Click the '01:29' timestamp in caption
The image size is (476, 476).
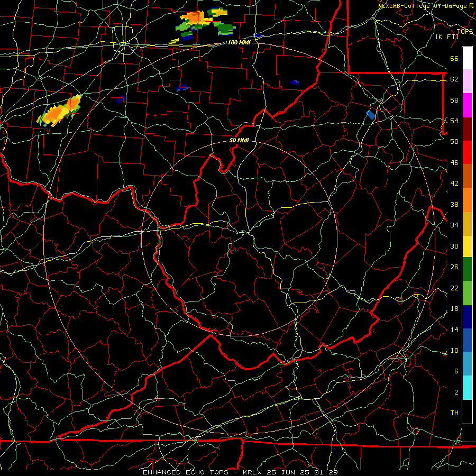[326, 472]
